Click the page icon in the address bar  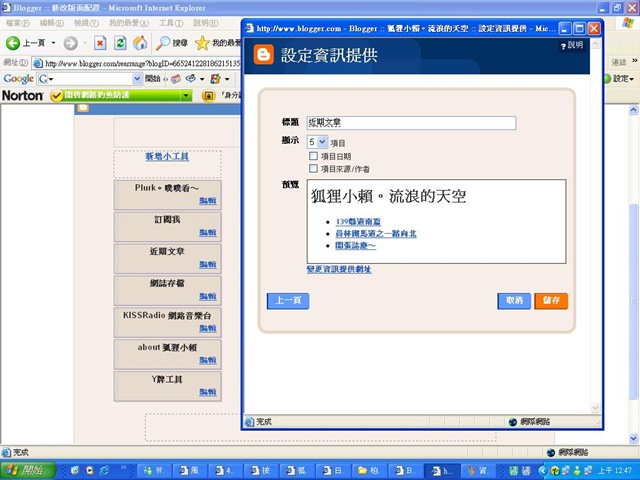38,63
